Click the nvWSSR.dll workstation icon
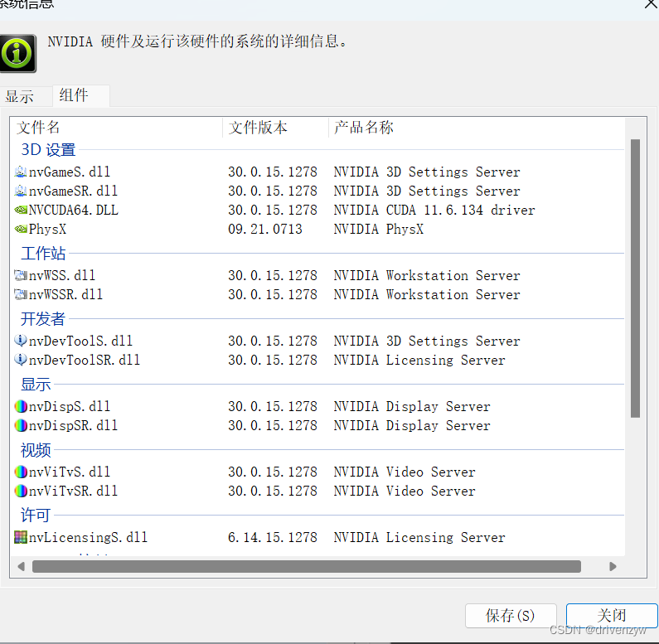 21,294
